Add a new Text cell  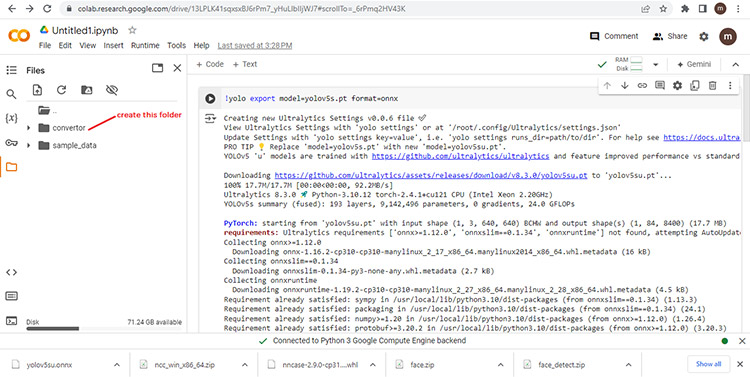[245, 64]
